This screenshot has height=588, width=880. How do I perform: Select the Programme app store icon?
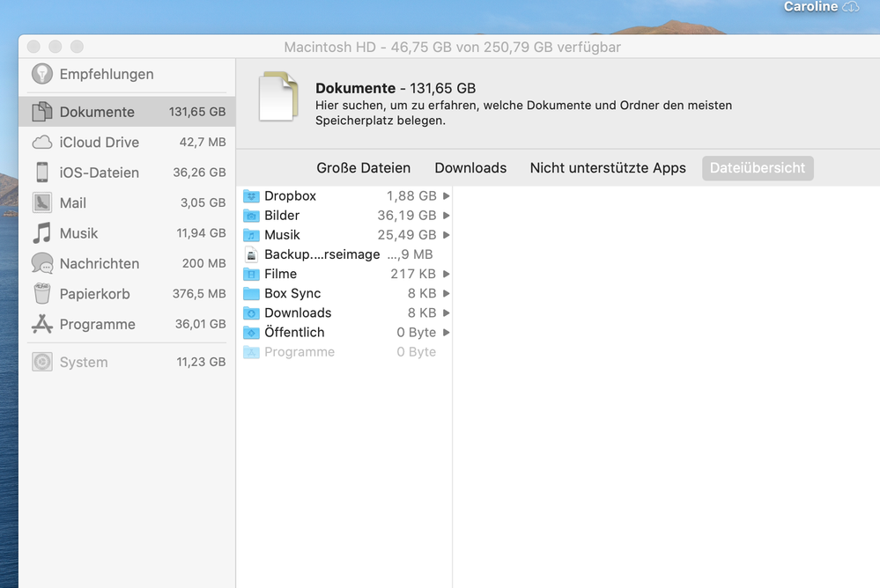coord(41,324)
